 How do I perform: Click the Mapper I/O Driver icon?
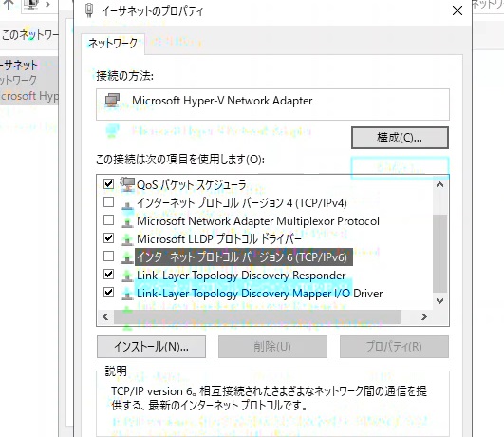[127, 294]
